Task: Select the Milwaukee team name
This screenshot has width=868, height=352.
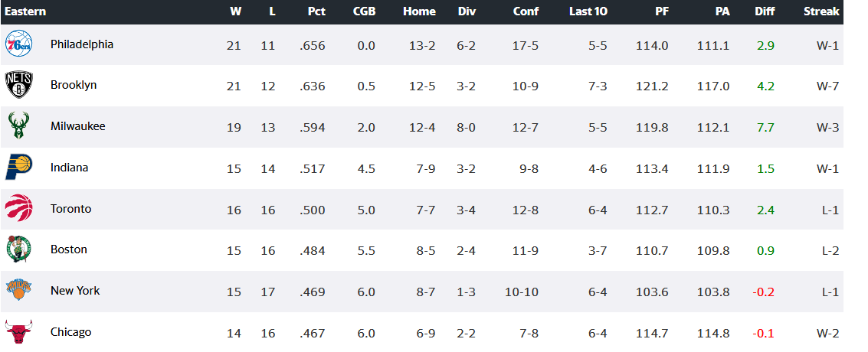Action: pos(78,126)
